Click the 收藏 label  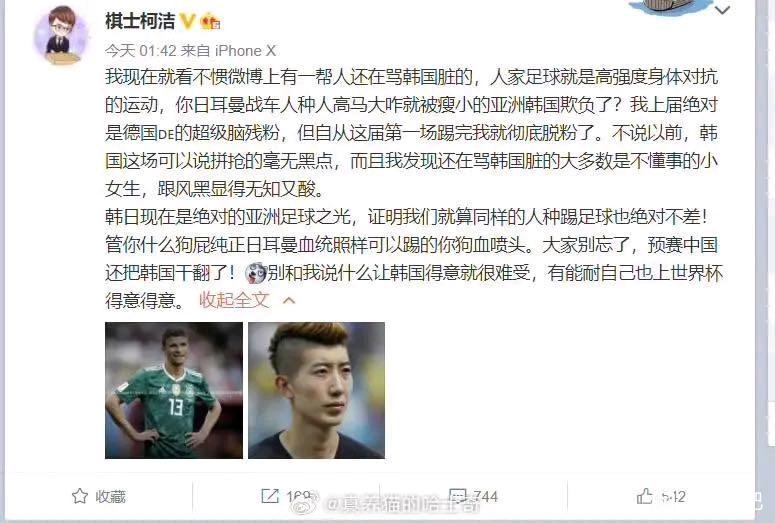pyautogui.click(x=111, y=496)
